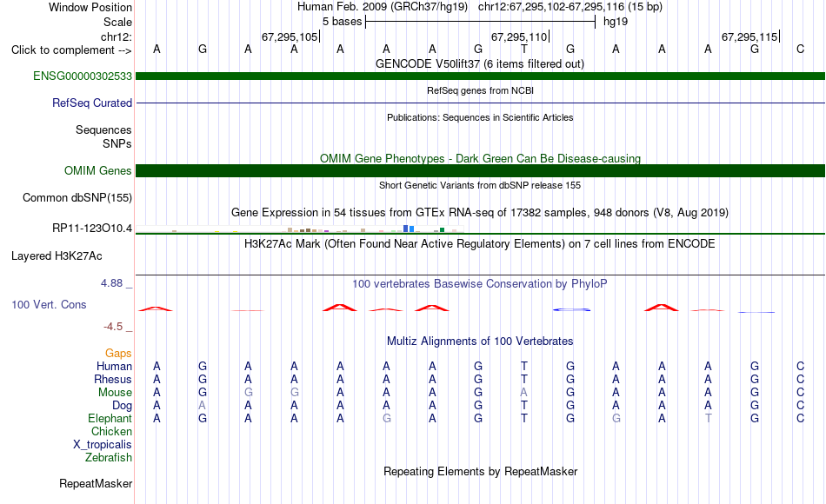The image size is (826, 504).
Task: Select the Dog species label
Action: 122,405
